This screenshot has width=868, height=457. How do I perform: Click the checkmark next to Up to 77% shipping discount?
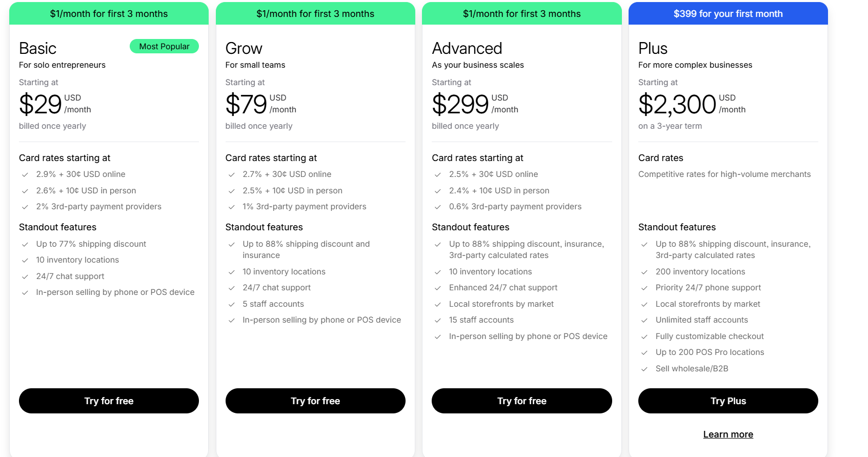pos(25,245)
